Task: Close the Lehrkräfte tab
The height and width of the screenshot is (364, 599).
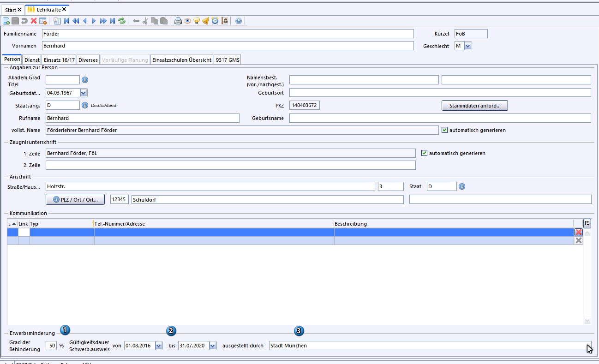Action: point(65,9)
